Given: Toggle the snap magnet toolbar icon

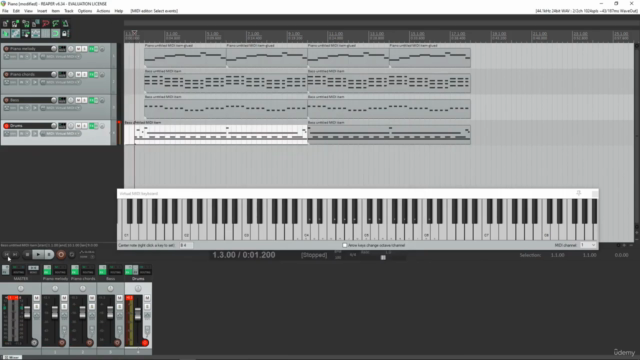Looking at the screenshot, I should [56, 33].
